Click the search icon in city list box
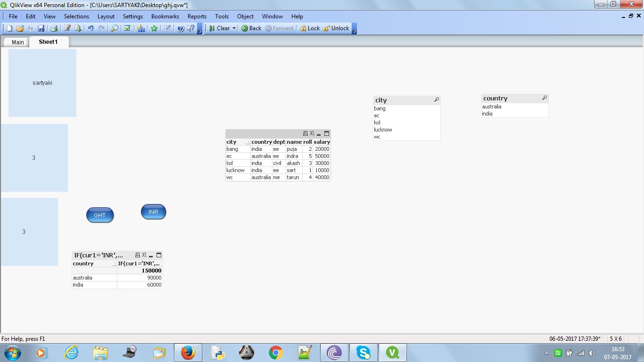644x362 pixels. coord(437,100)
